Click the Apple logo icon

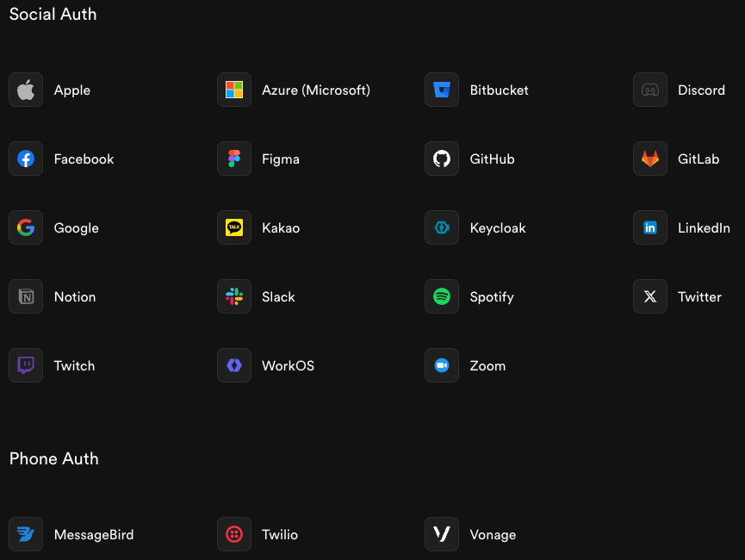26,90
